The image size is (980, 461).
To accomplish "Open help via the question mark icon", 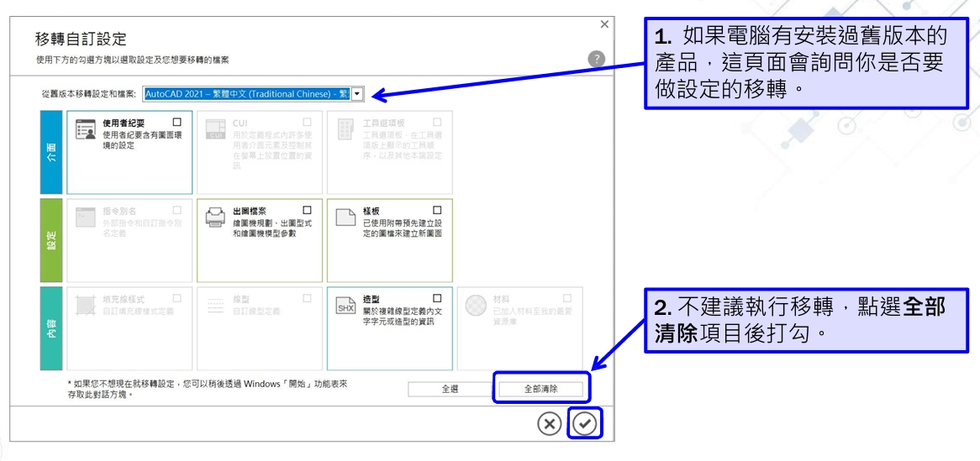I will pos(596,60).
